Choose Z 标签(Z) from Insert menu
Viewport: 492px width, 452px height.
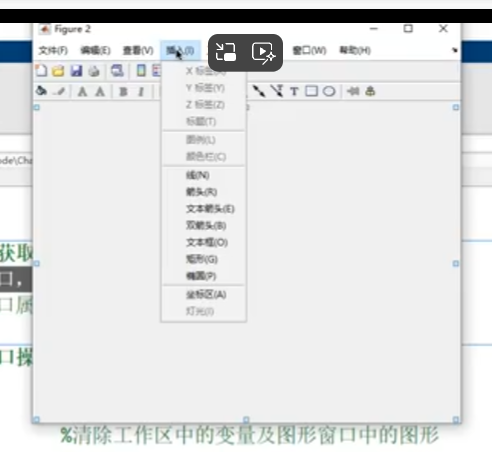[x=204, y=105]
